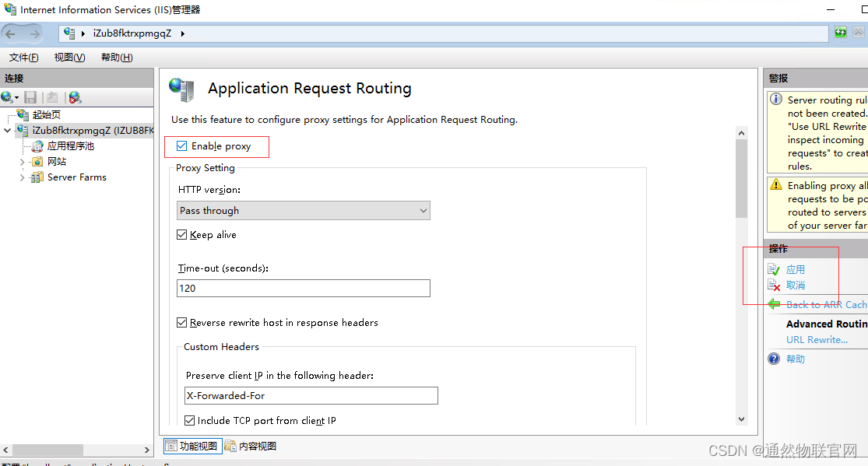Open the URL Rewrite link

[x=817, y=339]
